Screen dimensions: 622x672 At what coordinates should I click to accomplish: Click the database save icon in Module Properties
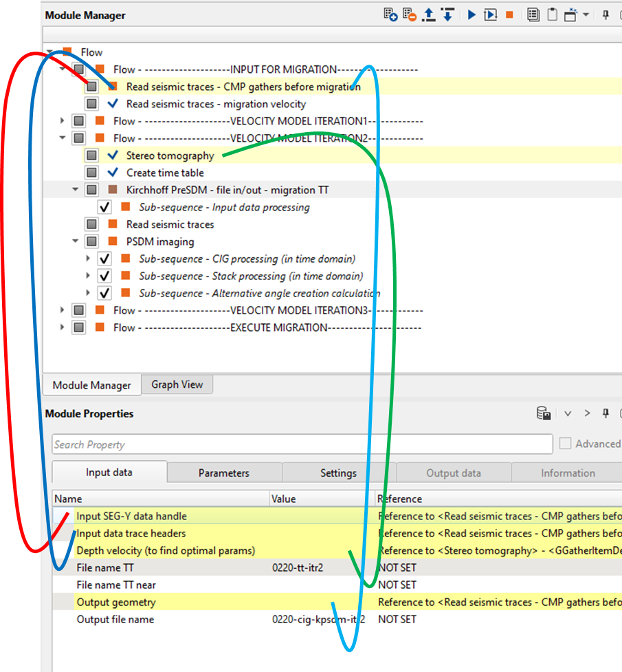pos(544,413)
